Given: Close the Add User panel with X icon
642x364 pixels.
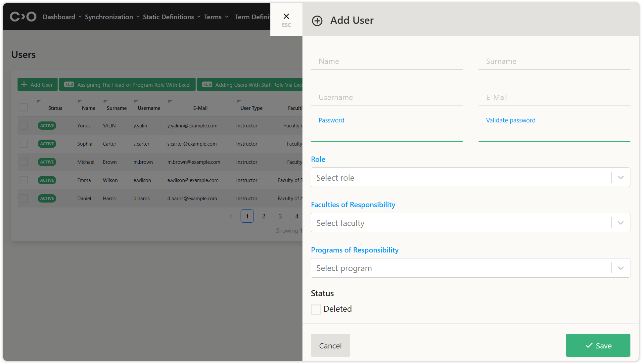Looking at the screenshot, I should [286, 17].
